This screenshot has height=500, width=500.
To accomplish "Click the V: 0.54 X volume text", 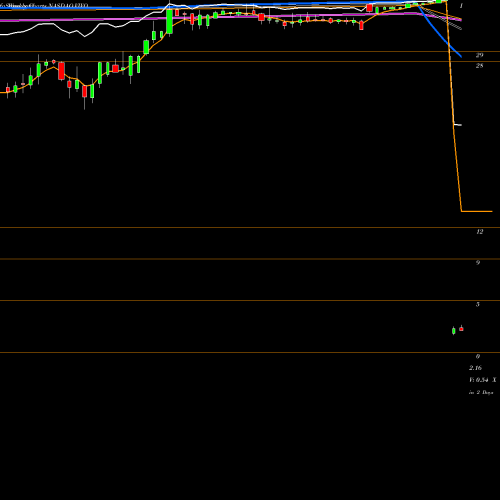I will (483, 380).
